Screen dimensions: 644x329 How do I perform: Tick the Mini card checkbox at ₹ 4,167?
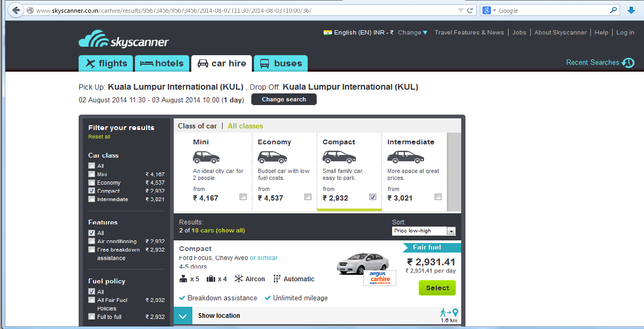click(x=243, y=197)
